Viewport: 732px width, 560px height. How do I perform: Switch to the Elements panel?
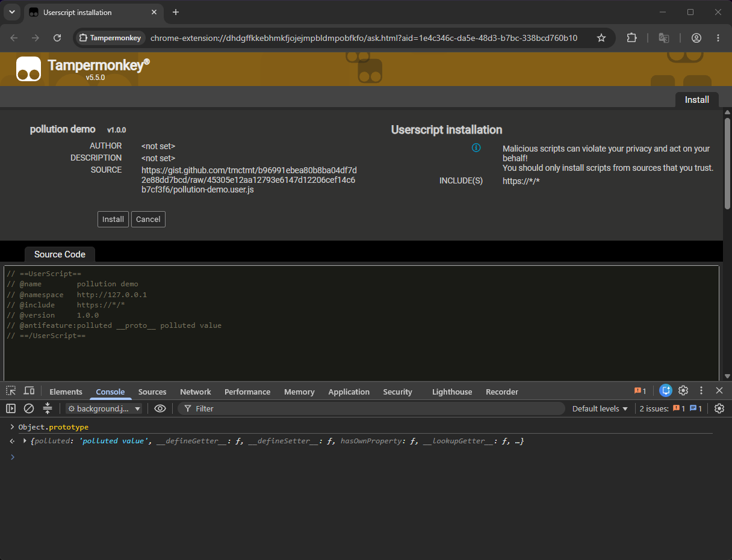coord(66,392)
